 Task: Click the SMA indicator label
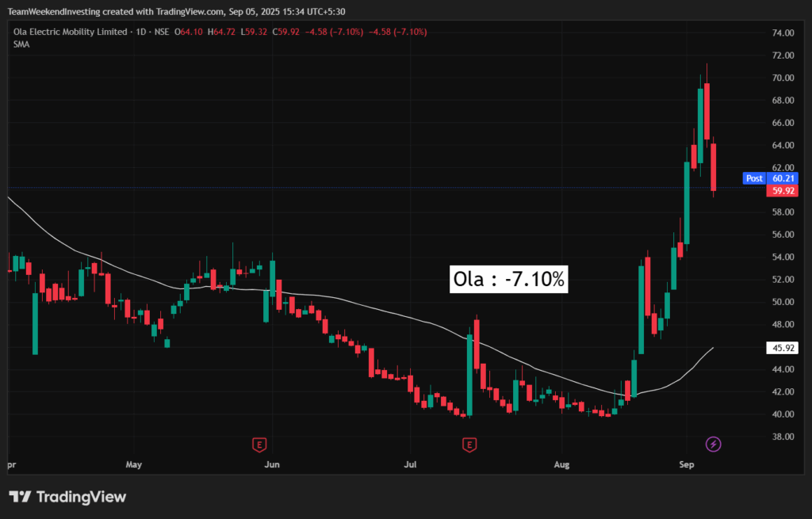tap(21, 44)
